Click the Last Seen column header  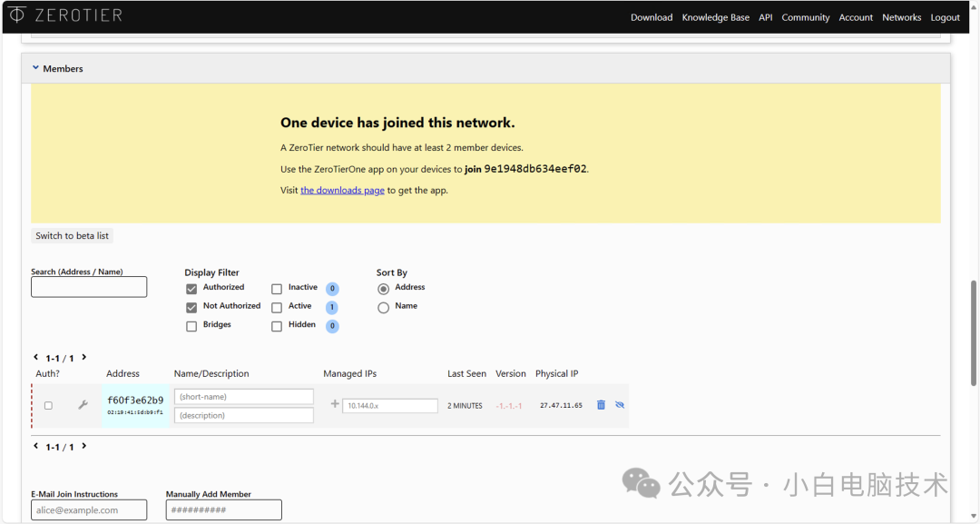(x=467, y=373)
